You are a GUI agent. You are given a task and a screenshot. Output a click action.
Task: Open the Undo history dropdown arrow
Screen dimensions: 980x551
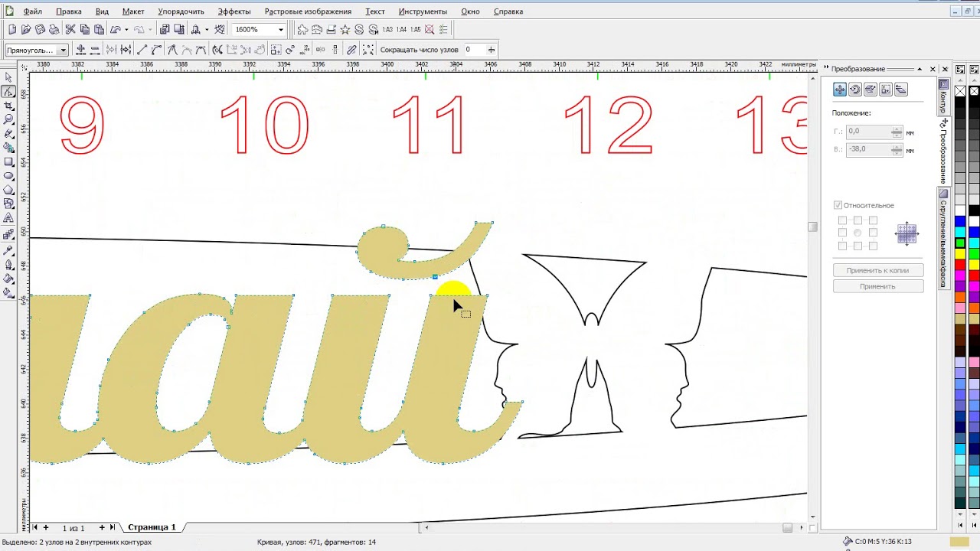tap(126, 29)
